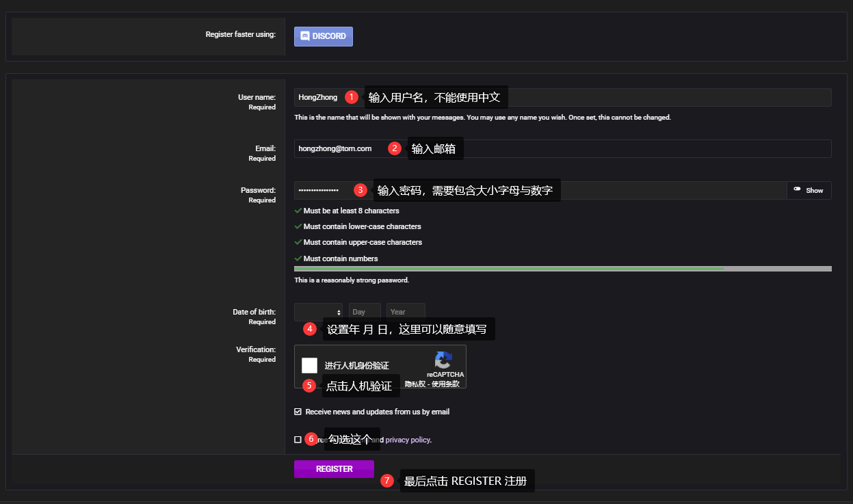Click green check next to upper-case rule
This screenshot has height=504, width=853.
click(298, 242)
